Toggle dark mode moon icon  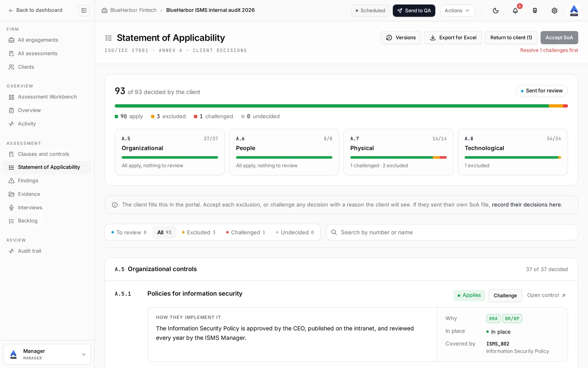(496, 10)
